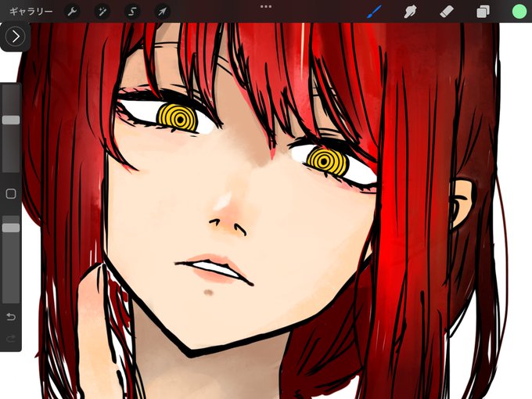Tap the three-dot menu at top center
Screen dimensions: 532x399
(x=266, y=6)
